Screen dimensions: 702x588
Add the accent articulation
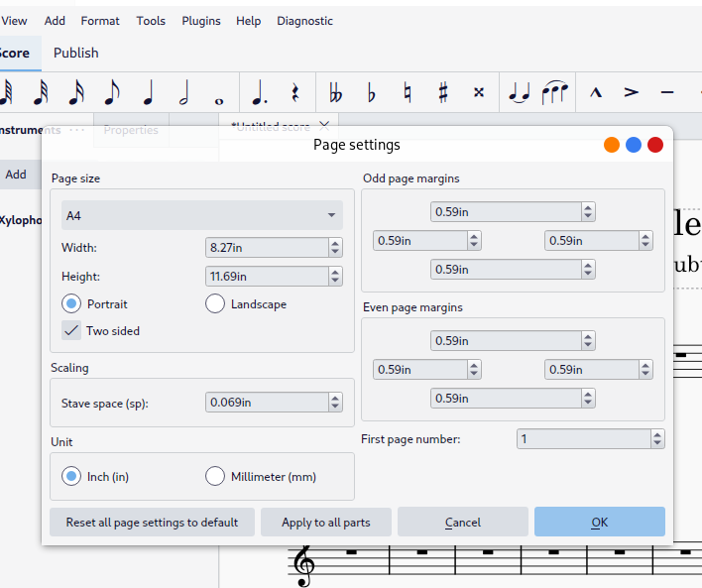tap(632, 92)
